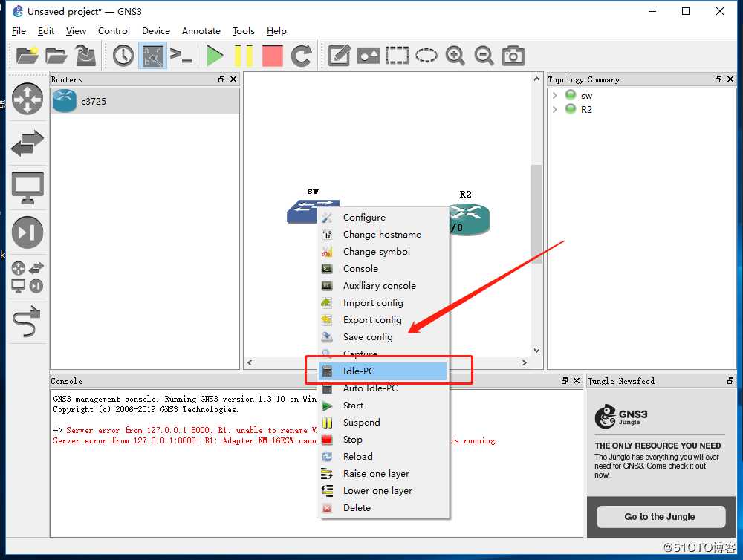
Task: Click the Add a note icon
Action: [340, 56]
